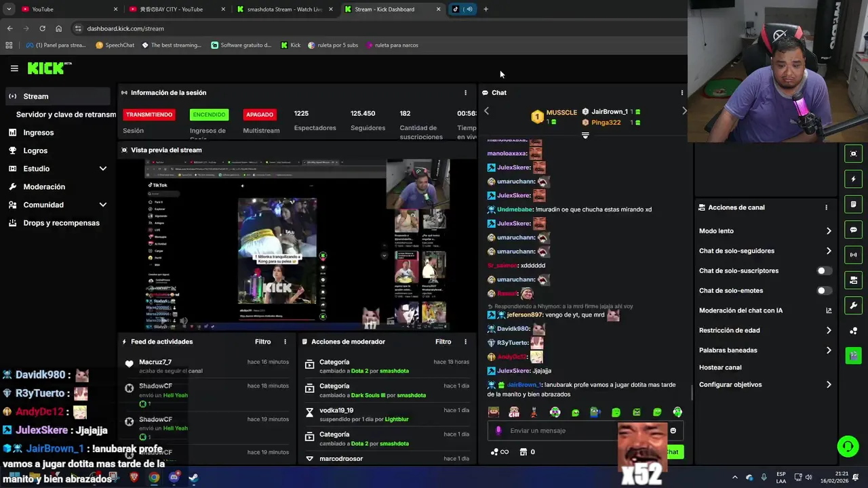Click the stream preview thumbnail
This screenshot has height=488, width=868.
tap(297, 245)
